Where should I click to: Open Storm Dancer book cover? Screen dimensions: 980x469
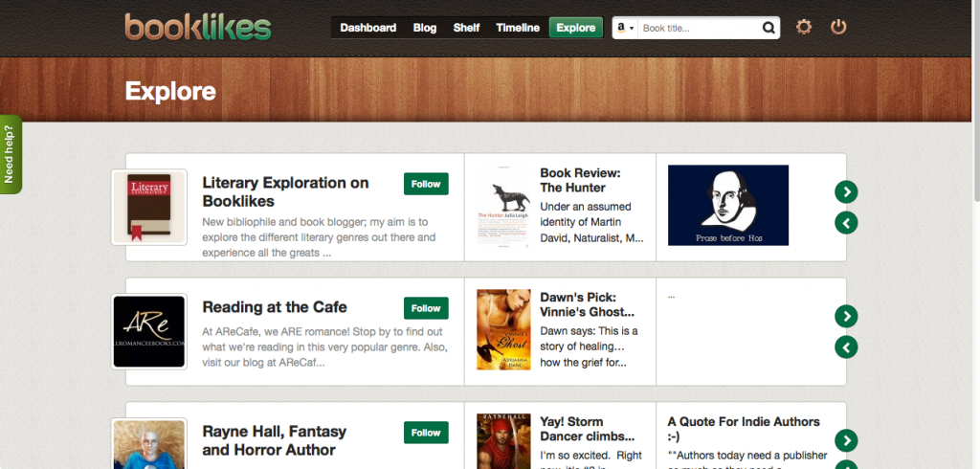(503, 441)
